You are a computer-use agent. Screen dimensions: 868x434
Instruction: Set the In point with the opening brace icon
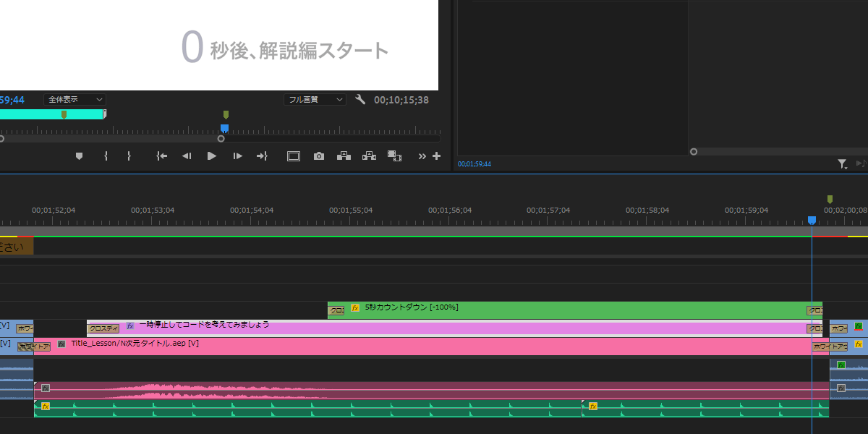[106, 156]
